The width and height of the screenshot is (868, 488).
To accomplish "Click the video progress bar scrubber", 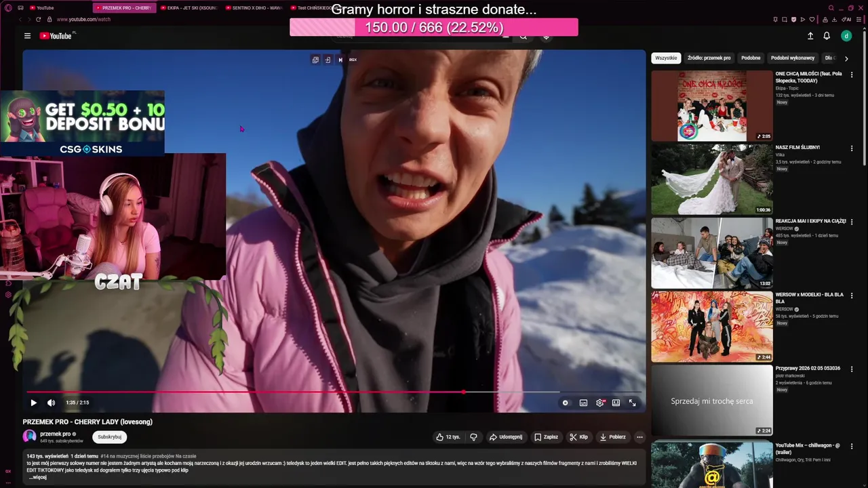I will tap(464, 392).
